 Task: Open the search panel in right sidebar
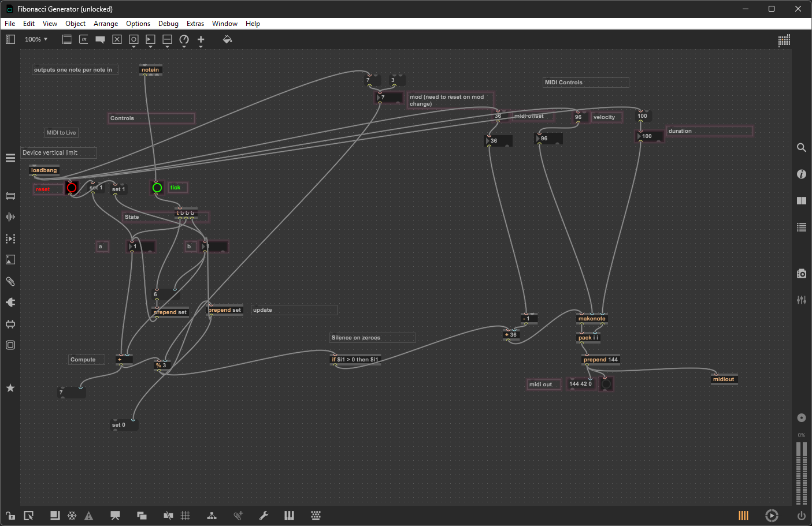pos(801,148)
